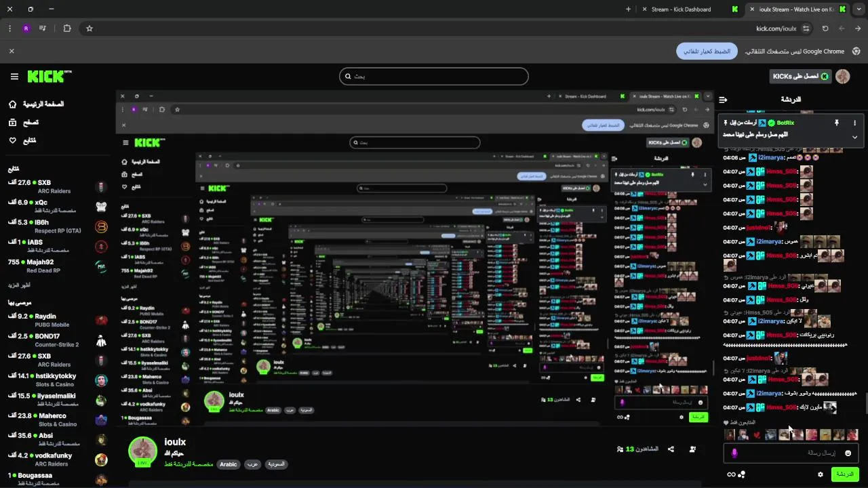Open Chrome three-dot menu
This screenshot has width=868, height=488.
tap(9, 28)
